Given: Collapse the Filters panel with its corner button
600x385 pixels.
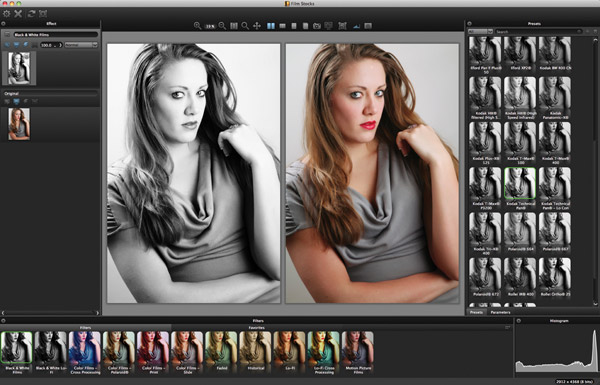Looking at the screenshot, I should point(3,320).
